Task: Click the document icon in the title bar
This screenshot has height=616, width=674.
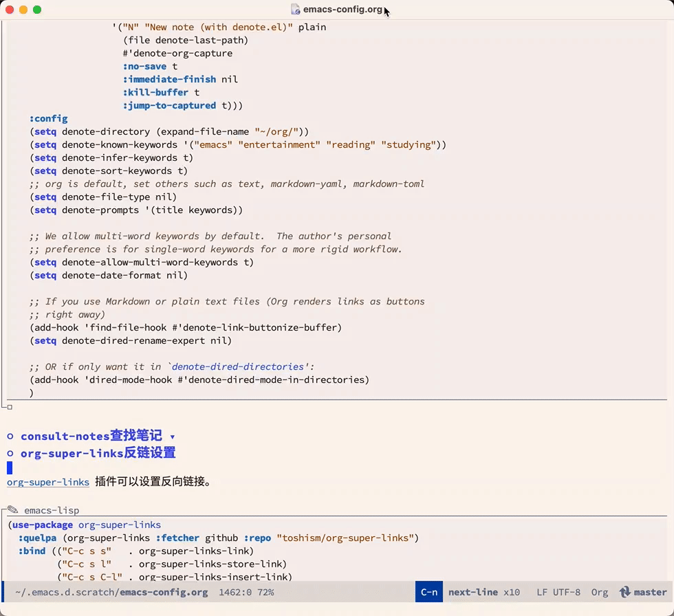Action: [x=295, y=10]
